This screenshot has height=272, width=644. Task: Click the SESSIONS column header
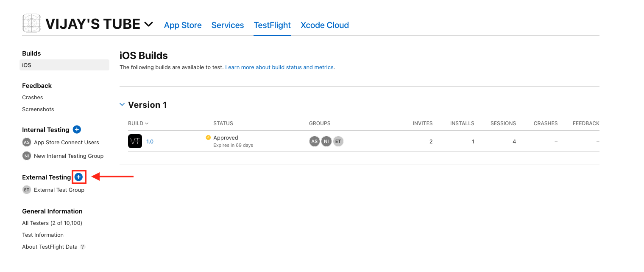(503, 123)
